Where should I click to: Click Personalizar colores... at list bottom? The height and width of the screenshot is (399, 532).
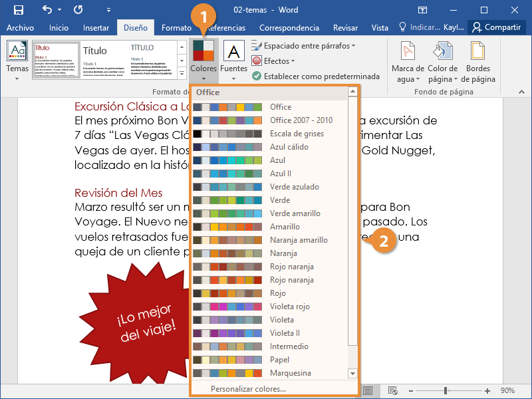(248, 389)
